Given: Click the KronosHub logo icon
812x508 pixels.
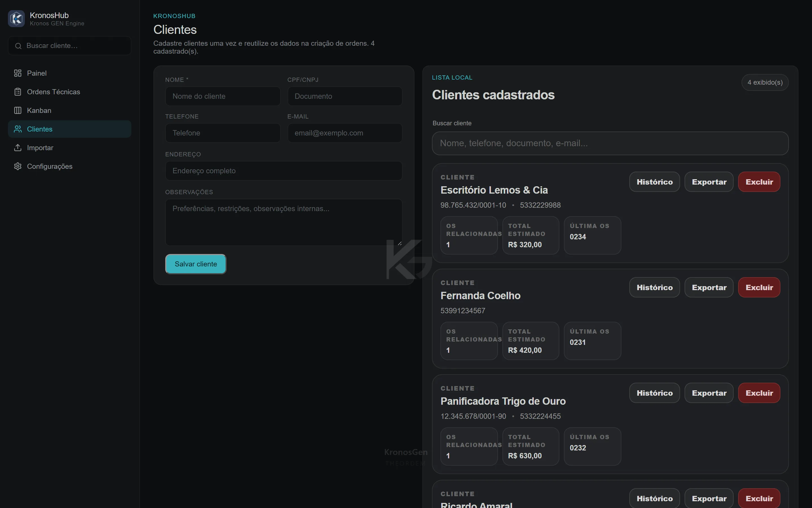Looking at the screenshot, I should [x=16, y=18].
